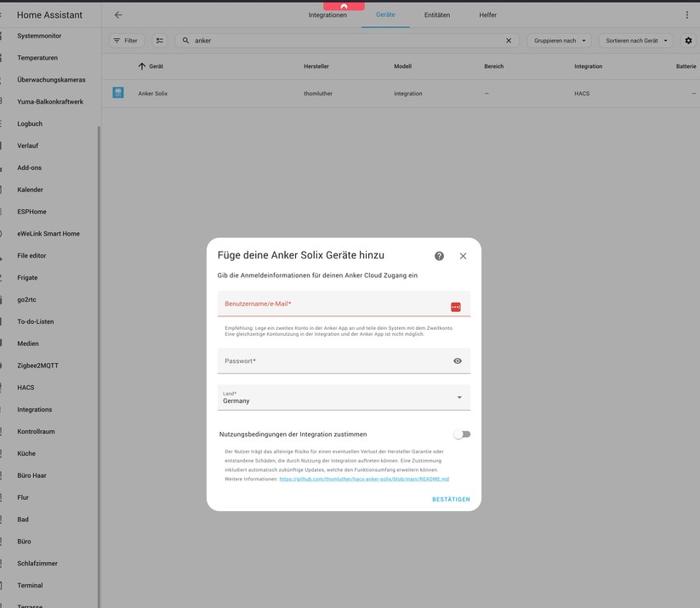Click the Home Assistant title
This screenshot has height=608, width=700.
pos(49,14)
